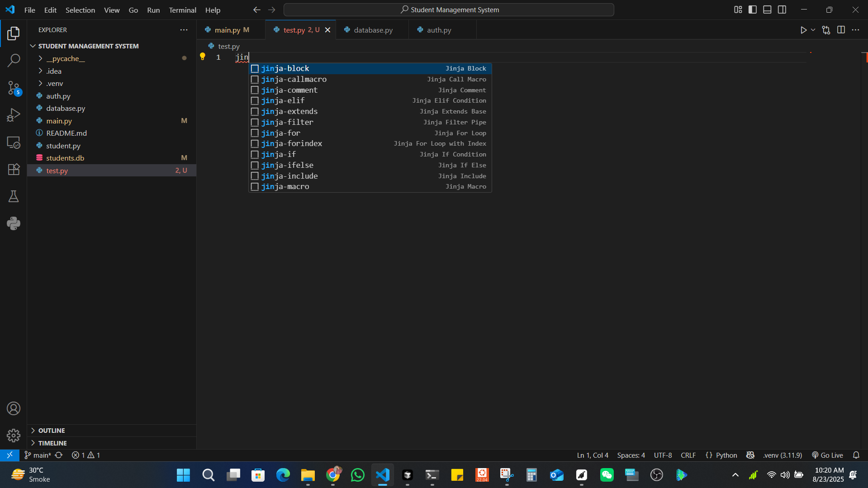Open the Testing flask view
The width and height of the screenshot is (868, 488).
click(14, 196)
